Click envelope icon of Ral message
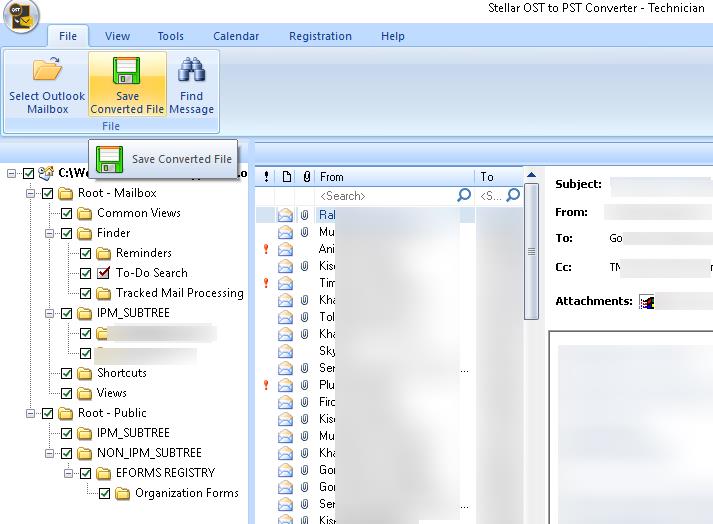 click(285, 215)
